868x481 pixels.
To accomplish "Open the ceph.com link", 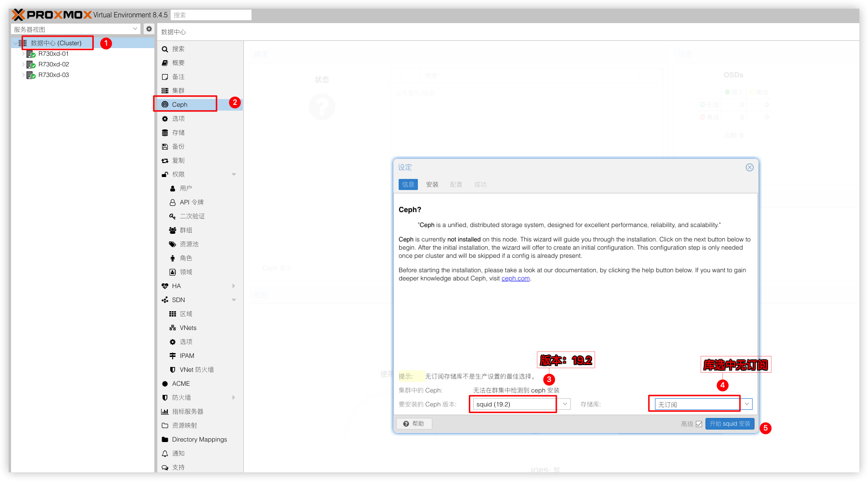I will [x=516, y=278].
